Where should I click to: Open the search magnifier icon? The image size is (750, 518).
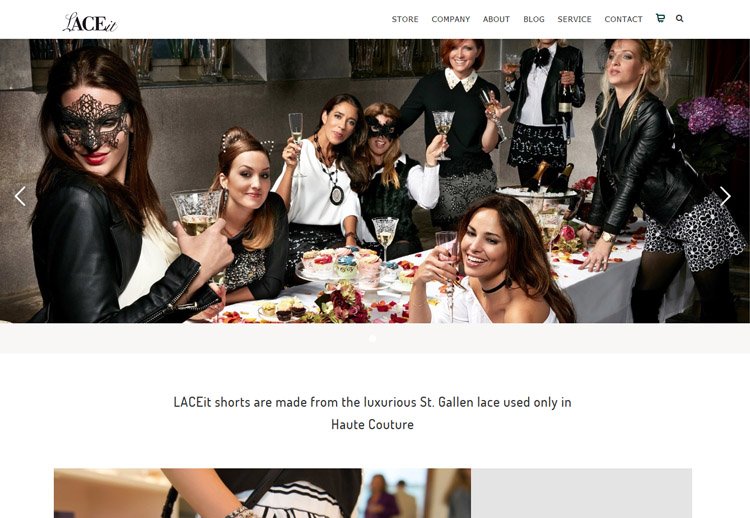679,18
